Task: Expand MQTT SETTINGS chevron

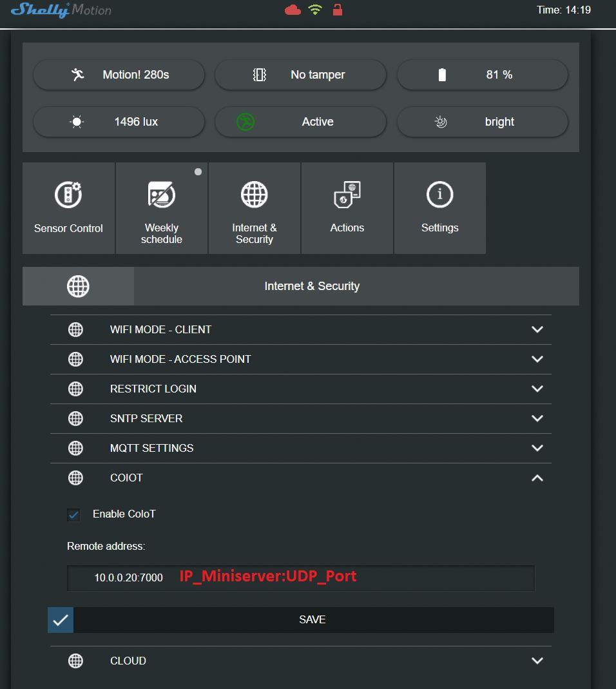Action: (x=537, y=448)
